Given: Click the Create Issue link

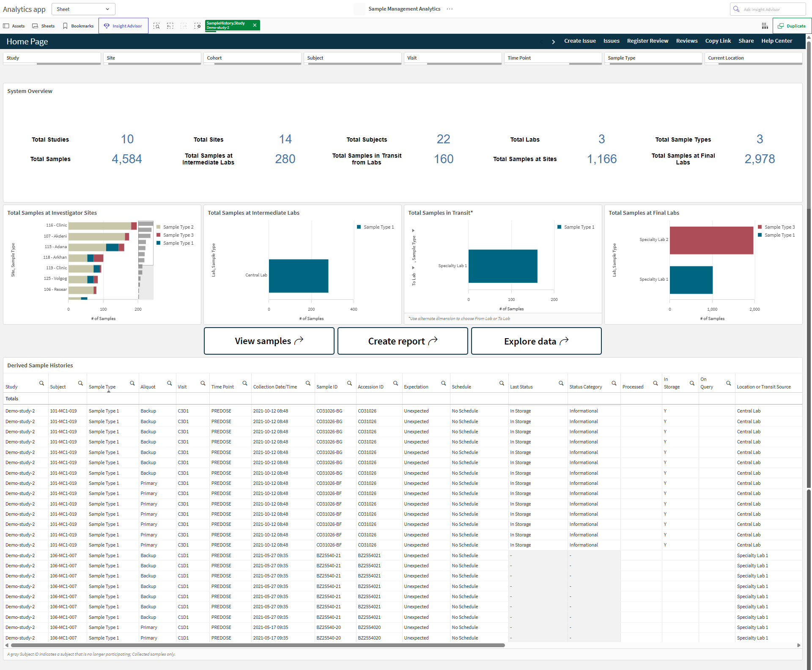Looking at the screenshot, I should pos(580,41).
